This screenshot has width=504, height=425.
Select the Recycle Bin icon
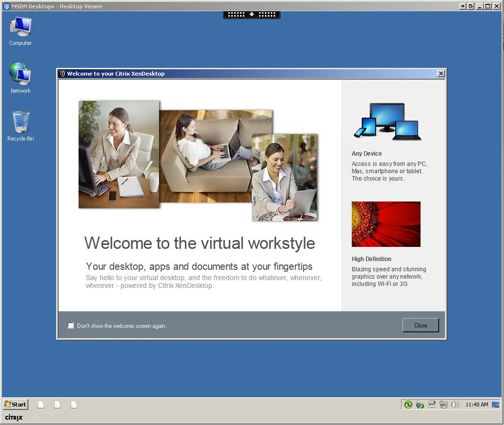(20, 126)
